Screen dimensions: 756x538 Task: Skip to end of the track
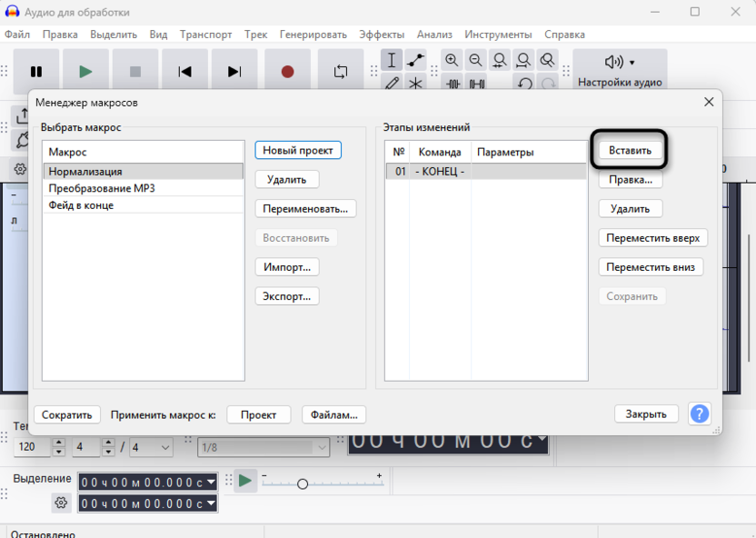click(234, 72)
